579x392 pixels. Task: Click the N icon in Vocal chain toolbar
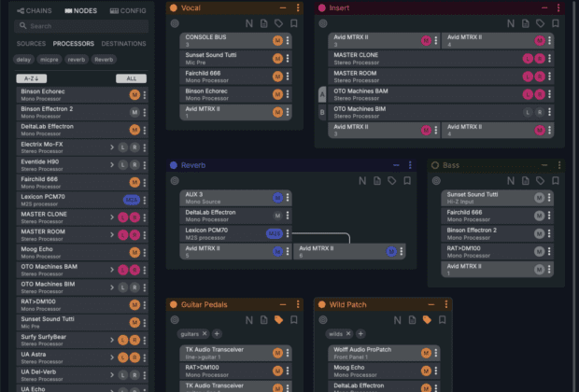pyautogui.click(x=249, y=23)
